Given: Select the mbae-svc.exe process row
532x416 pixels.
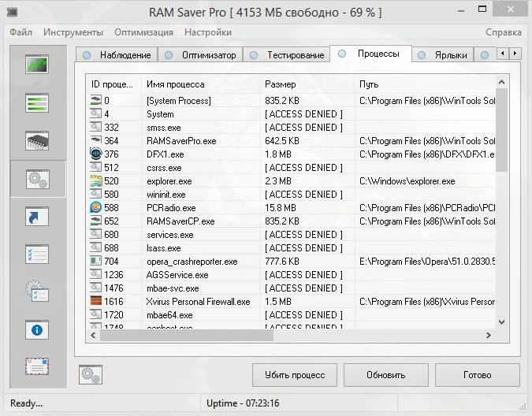Looking at the screenshot, I should tap(291, 288).
